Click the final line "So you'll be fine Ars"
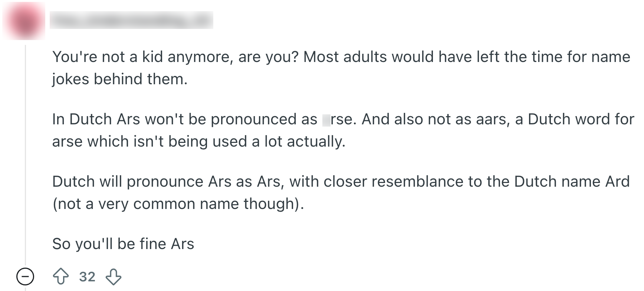Screen dimensions: 644x291 (123, 244)
